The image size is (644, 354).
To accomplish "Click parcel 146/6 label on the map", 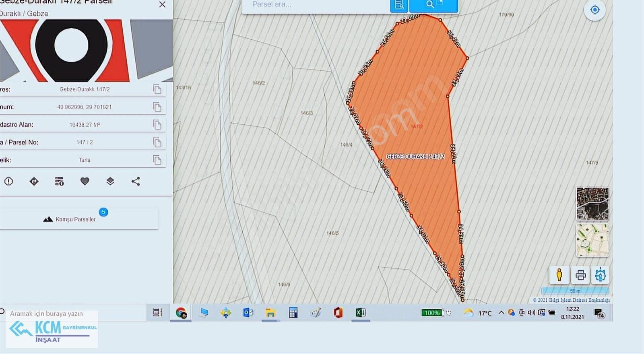I will click(x=284, y=284).
